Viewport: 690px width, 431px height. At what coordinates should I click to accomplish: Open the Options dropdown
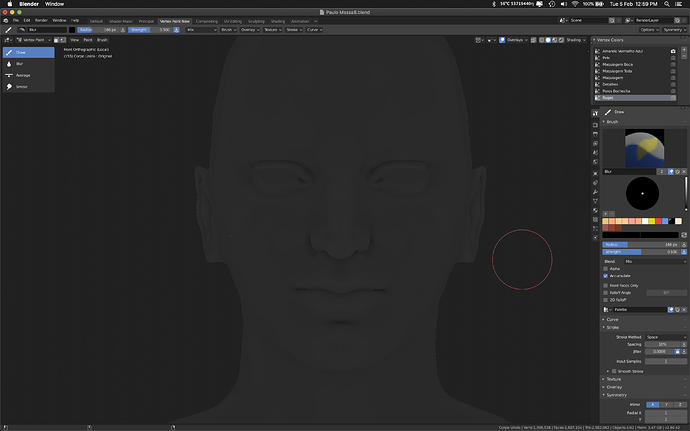pos(649,30)
